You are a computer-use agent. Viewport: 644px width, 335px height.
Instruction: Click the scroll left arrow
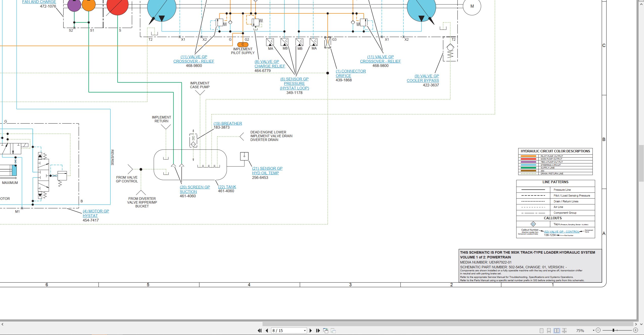(x=2, y=324)
